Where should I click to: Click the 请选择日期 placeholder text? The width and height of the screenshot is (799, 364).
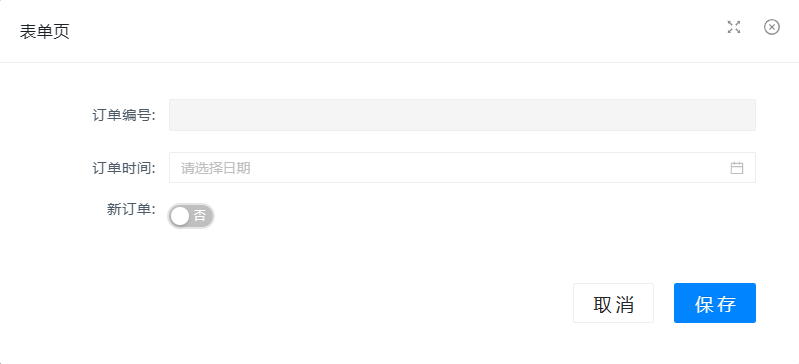[216, 168]
